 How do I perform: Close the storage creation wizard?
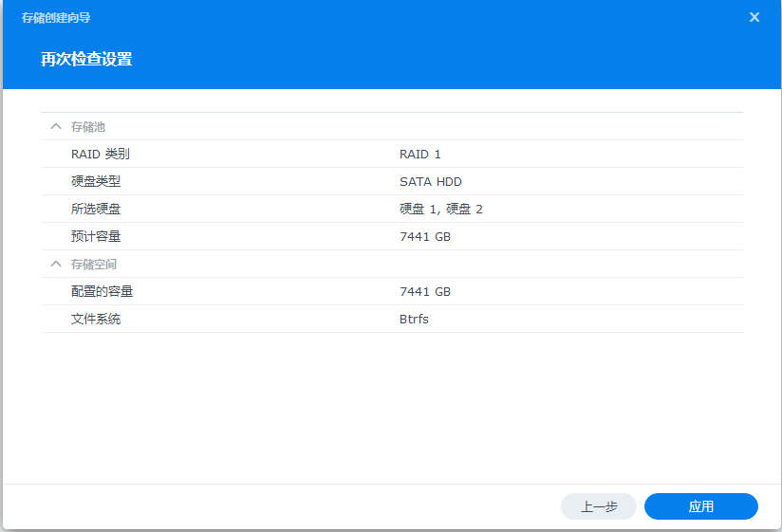[754, 17]
